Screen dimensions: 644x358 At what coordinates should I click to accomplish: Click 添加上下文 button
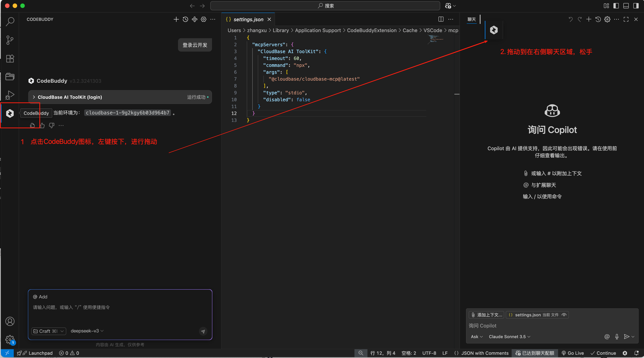point(486,315)
